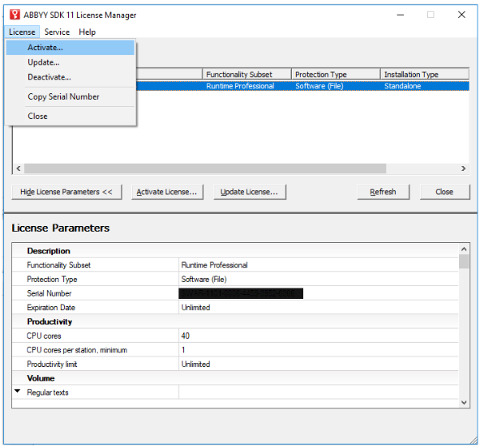
Task: Click the CPU cores label
Action: (x=44, y=336)
